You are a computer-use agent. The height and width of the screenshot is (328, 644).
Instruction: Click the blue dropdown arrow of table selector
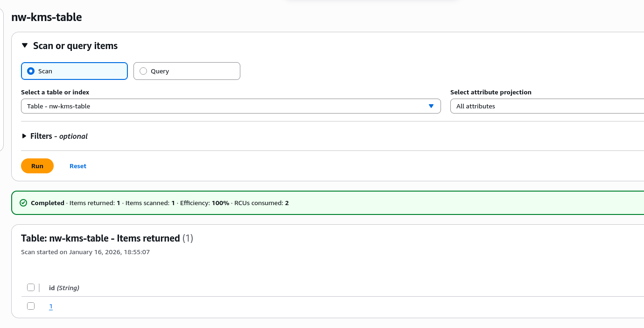(431, 106)
